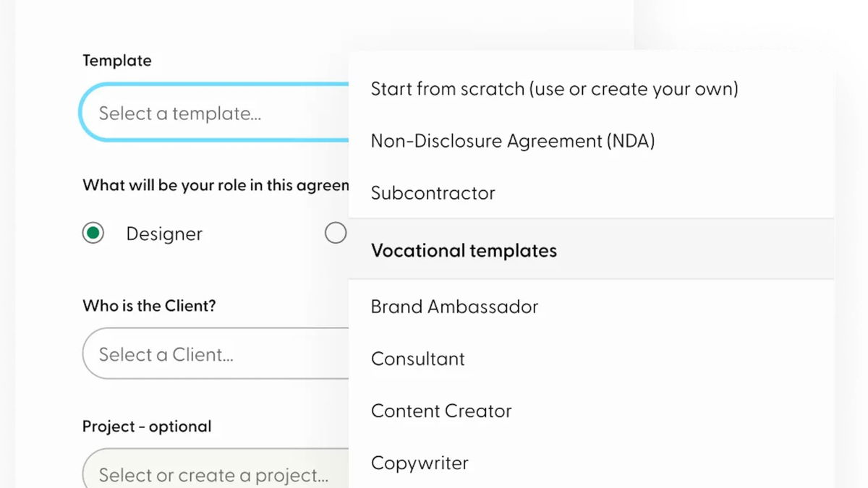Click the Who is the Client? label
This screenshot has height=488, width=868.
149,305
